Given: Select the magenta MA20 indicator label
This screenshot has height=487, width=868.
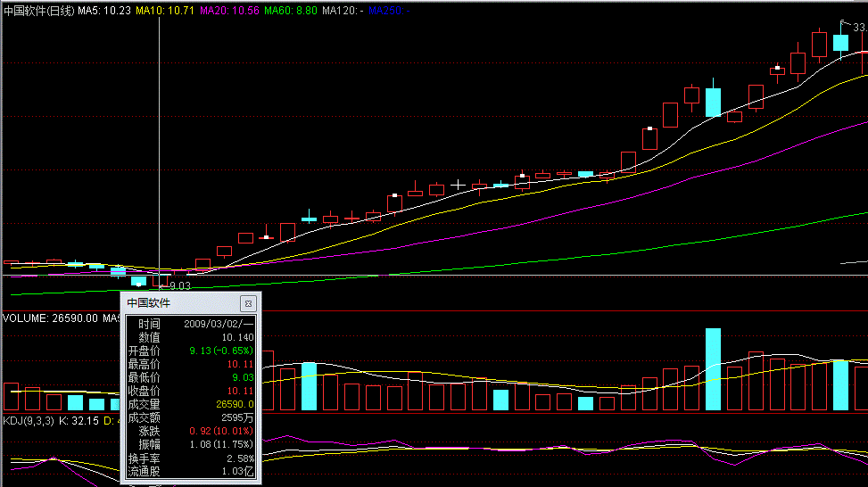Looking at the screenshot, I should tap(229, 11).
